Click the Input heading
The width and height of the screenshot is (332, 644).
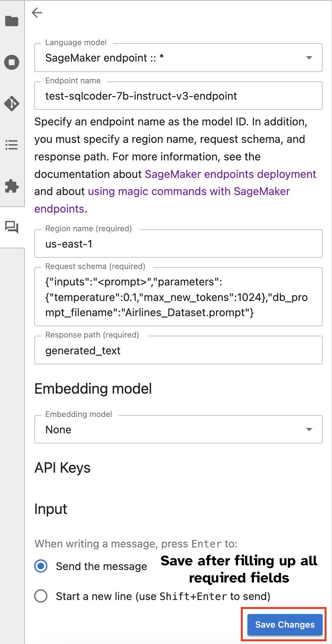tap(51, 509)
